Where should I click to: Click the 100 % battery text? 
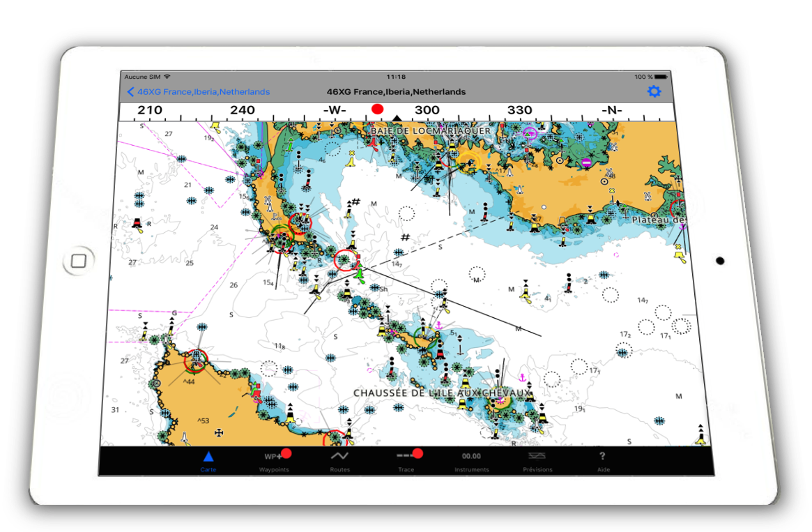click(x=644, y=77)
